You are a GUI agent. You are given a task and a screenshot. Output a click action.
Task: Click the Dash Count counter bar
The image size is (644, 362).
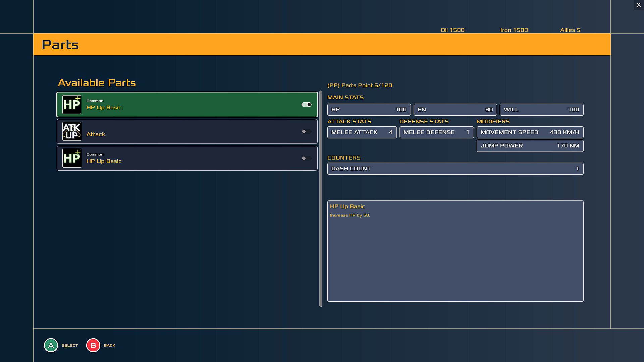pyautogui.click(x=455, y=169)
